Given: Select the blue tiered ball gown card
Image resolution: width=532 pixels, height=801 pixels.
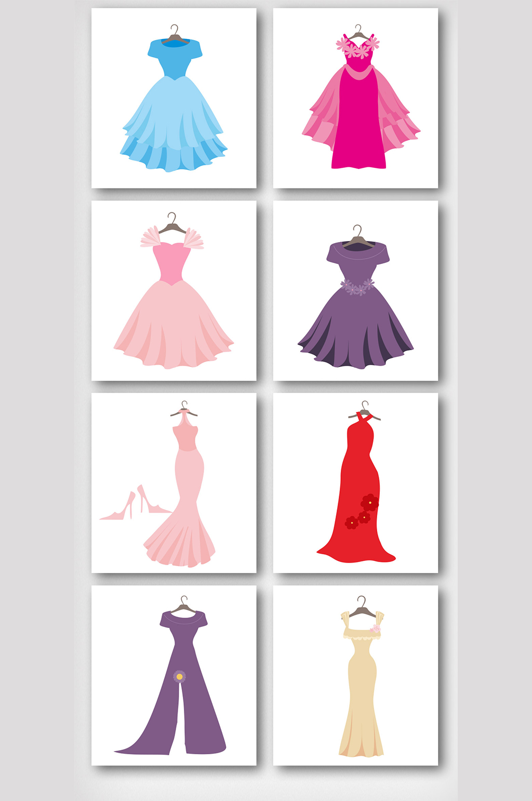Looking at the screenshot, I should click(174, 98).
